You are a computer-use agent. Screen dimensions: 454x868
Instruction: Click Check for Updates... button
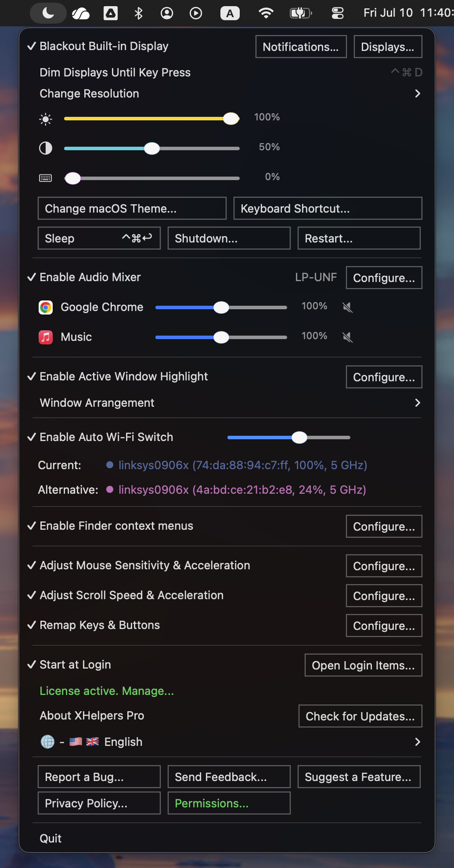coord(360,716)
